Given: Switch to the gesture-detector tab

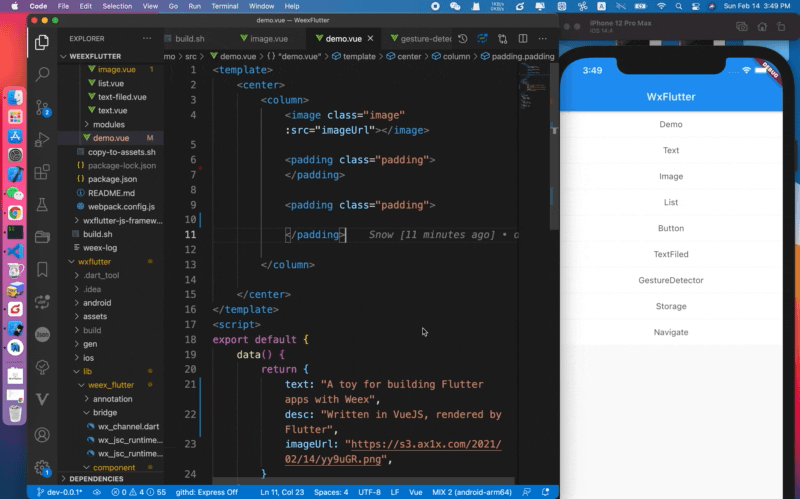Looking at the screenshot, I should (x=421, y=39).
